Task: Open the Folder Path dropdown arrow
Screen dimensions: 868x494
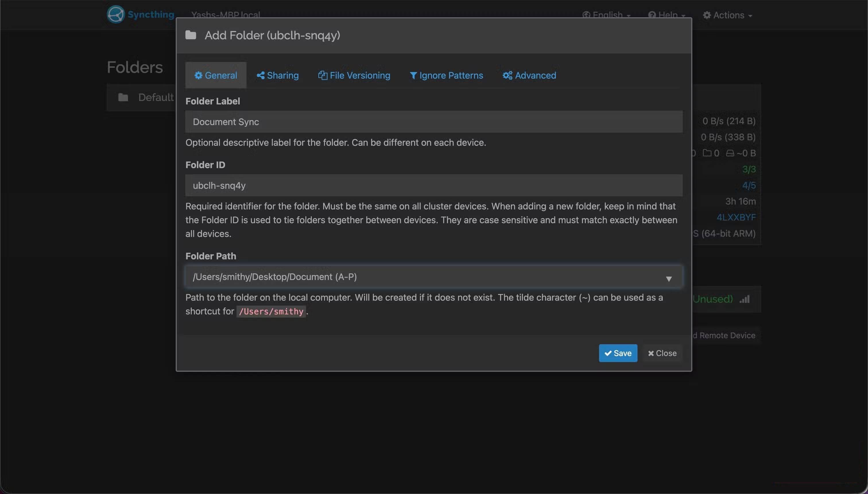Action: (x=669, y=279)
